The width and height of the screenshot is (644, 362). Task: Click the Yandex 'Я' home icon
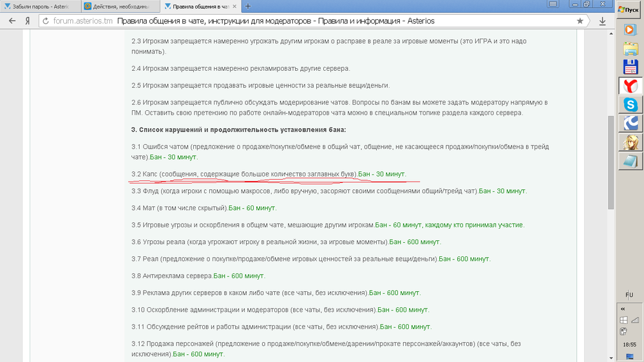(28, 21)
